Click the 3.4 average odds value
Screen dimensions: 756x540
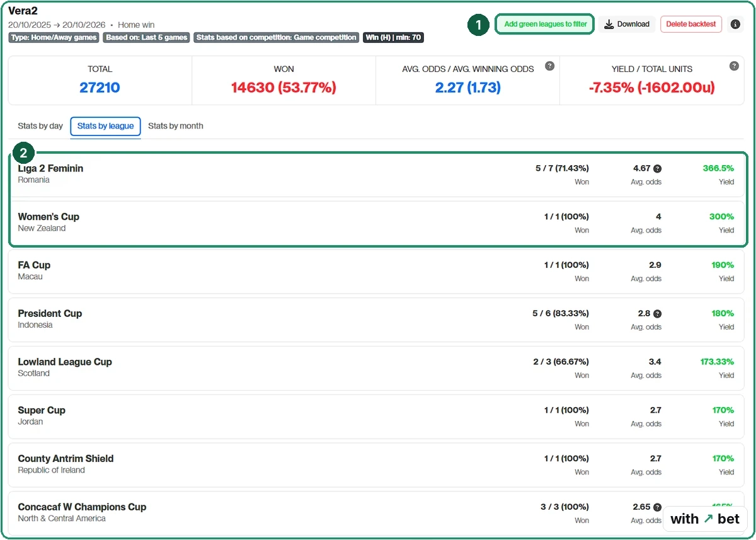(x=655, y=362)
